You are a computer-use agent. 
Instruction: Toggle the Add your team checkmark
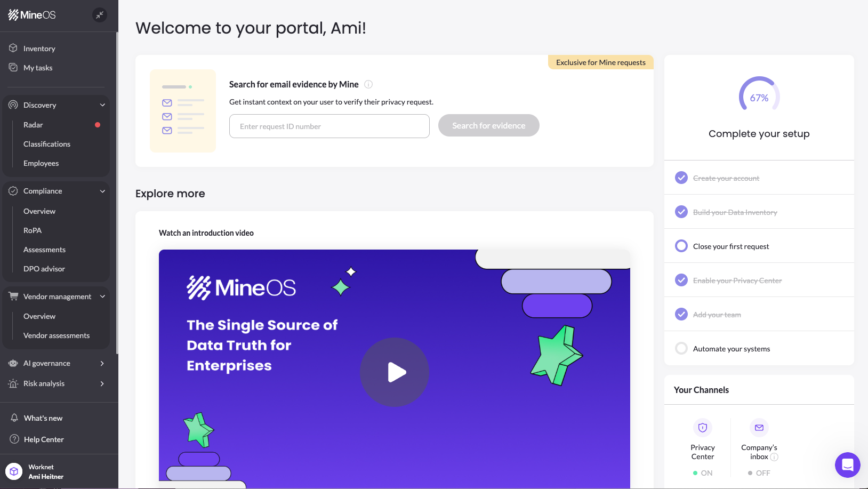(x=681, y=314)
